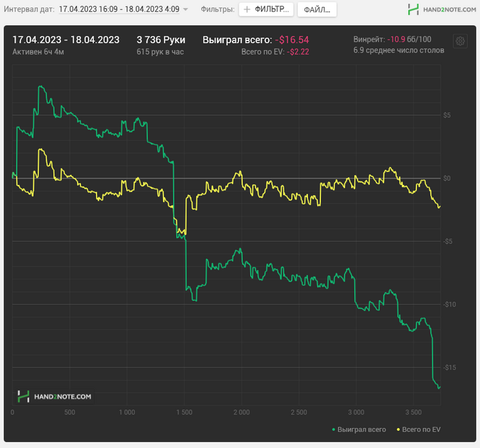Open the graph settings gear icon
Screen dimensions: 480x448
point(460,41)
